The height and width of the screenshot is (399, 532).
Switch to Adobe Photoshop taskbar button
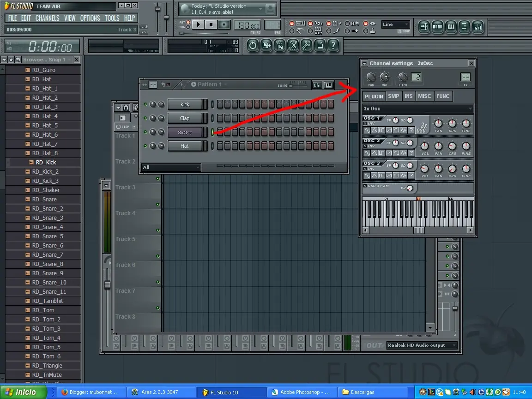point(301,392)
